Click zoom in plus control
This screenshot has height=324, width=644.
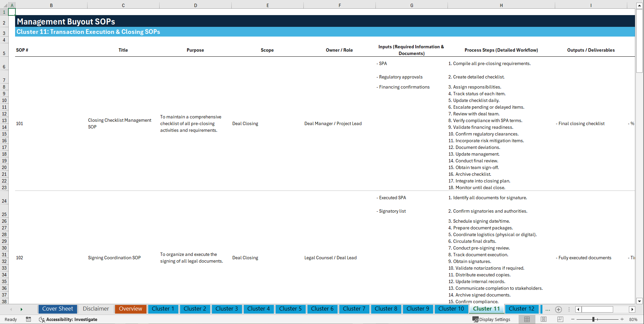pos(622,319)
